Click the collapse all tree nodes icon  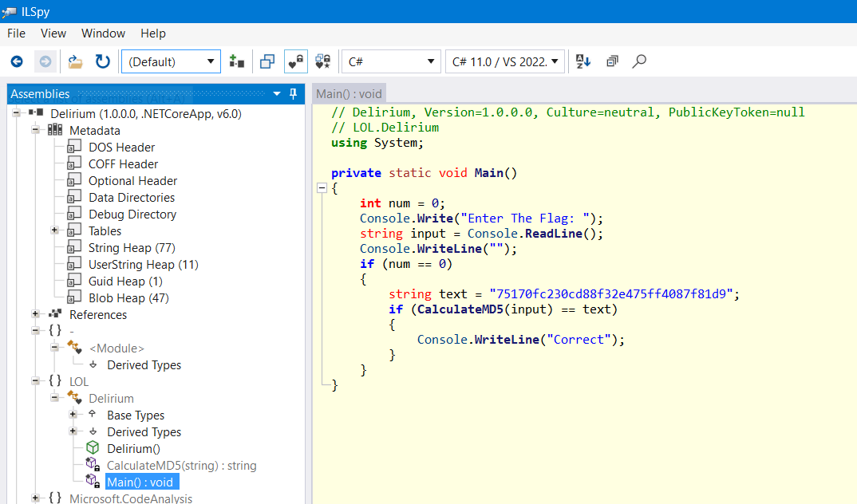coord(612,61)
